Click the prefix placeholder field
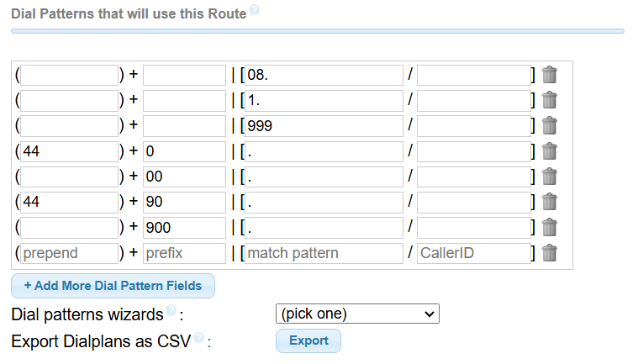 pyautogui.click(x=184, y=253)
